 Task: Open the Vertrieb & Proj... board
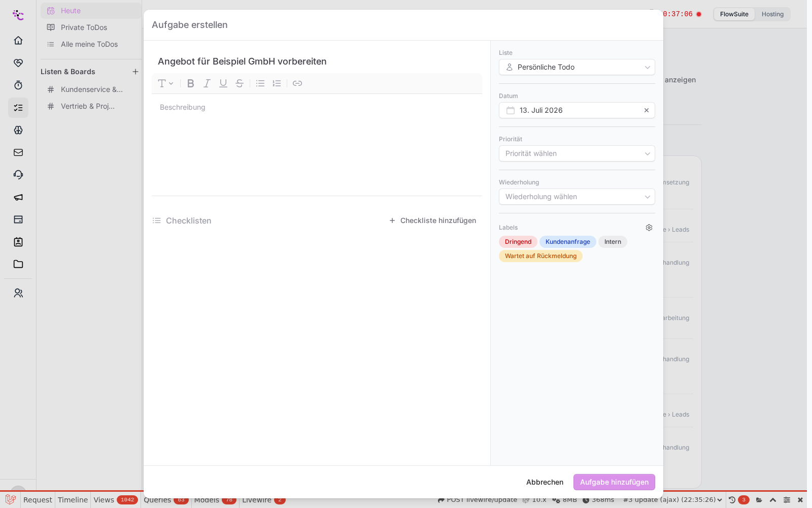click(91, 106)
